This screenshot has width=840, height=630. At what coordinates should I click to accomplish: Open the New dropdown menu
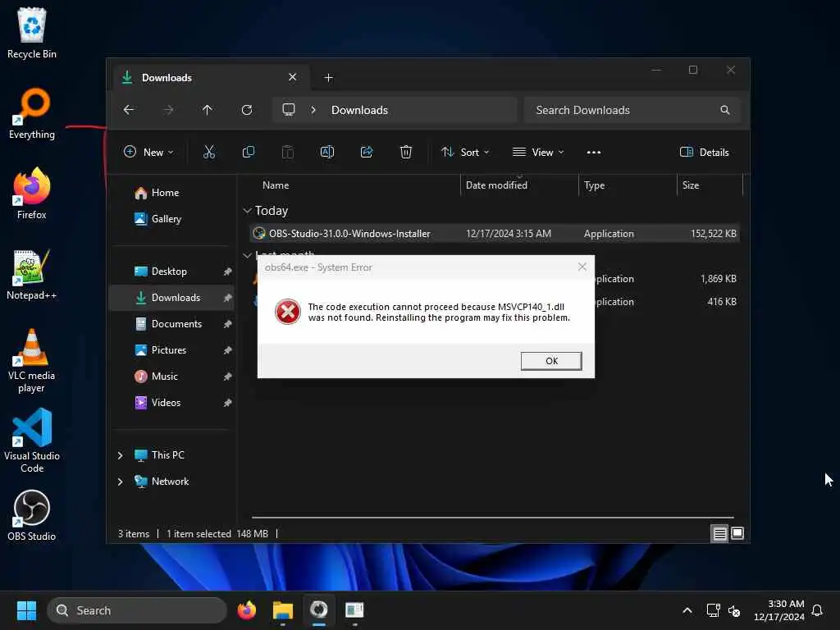point(148,152)
